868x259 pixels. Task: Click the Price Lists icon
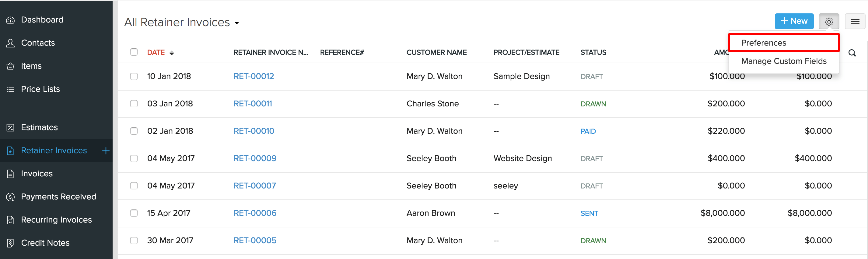pyautogui.click(x=10, y=89)
